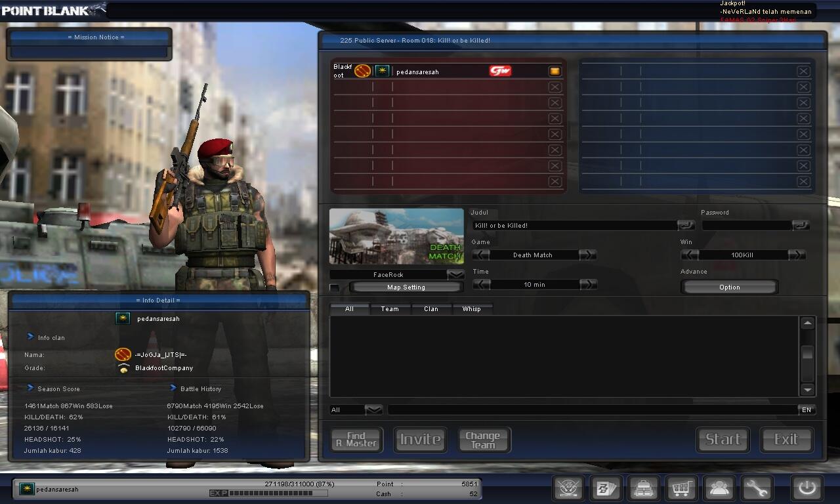The height and width of the screenshot is (504, 840).
Task: Switch to previous game mode with left arrow
Action: tap(481, 255)
